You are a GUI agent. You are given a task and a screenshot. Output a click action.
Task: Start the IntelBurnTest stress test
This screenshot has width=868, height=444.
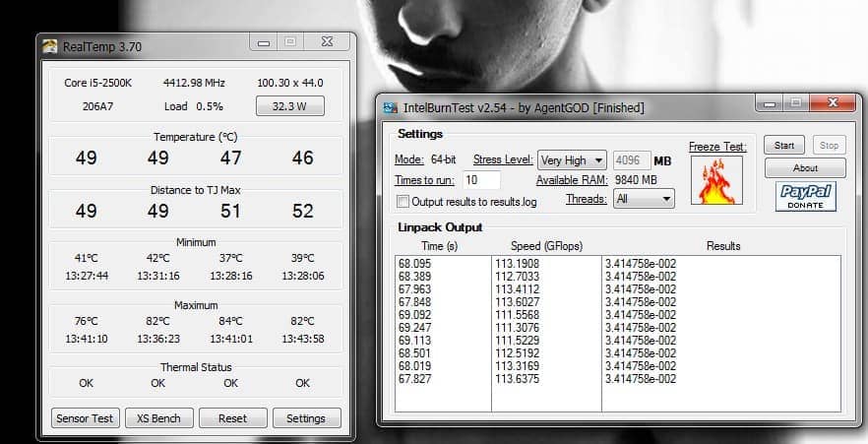click(x=784, y=146)
